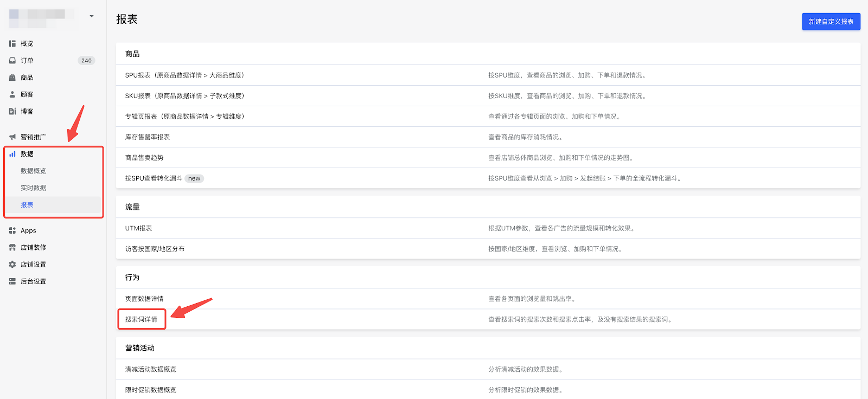Click the 240 orders count badge
868x399 pixels.
86,61
